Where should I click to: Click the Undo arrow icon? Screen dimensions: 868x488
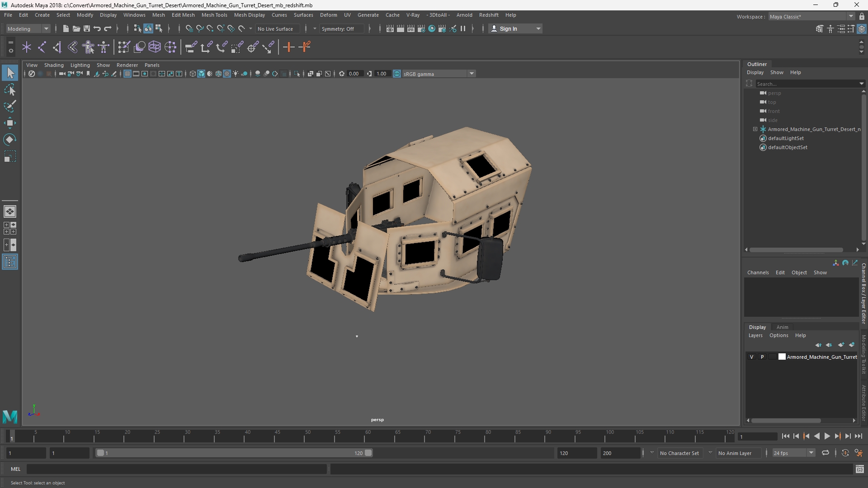coord(97,28)
